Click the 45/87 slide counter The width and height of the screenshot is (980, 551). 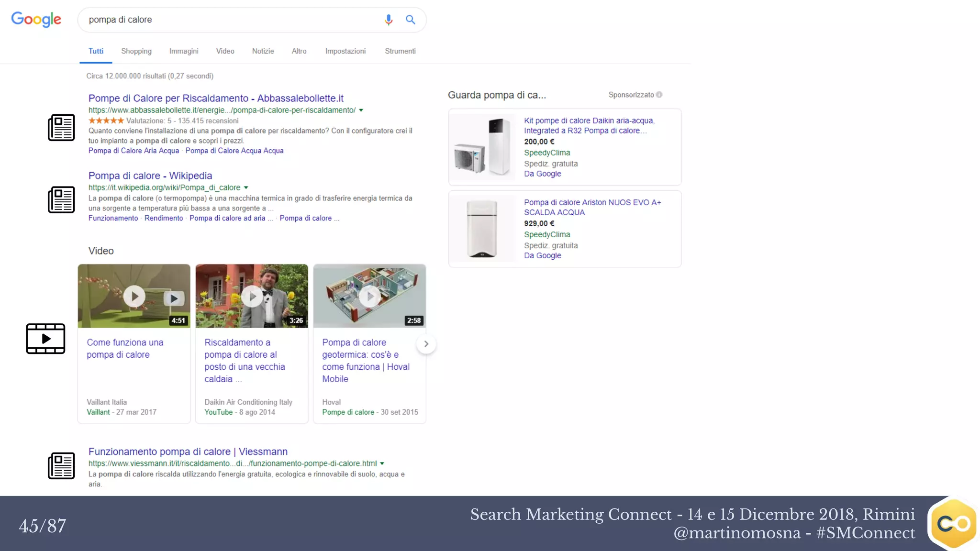43,526
